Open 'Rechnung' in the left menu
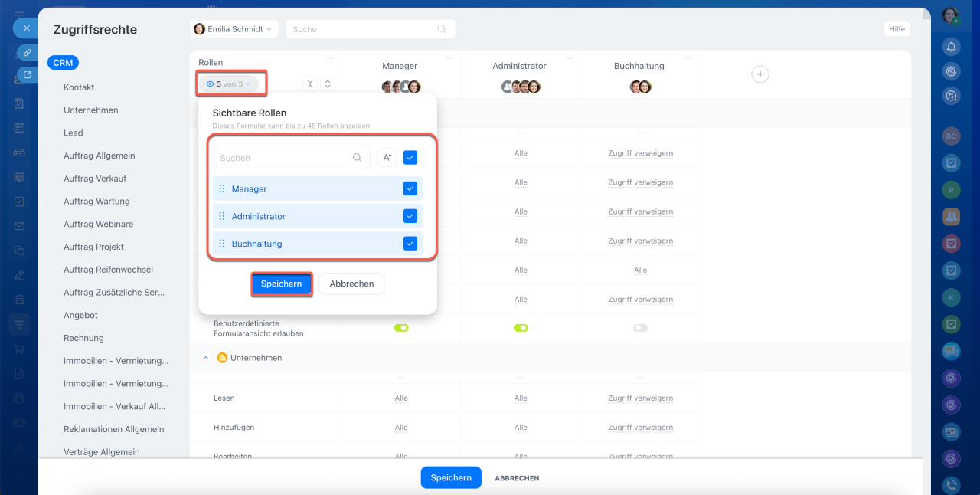The width and height of the screenshot is (980, 495). [83, 338]
